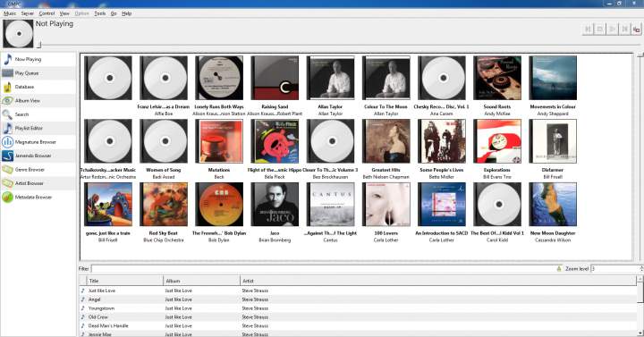This screenshot has height=337, width=644.
Task: Open the Option menu
Action: (x=81, y=13)
